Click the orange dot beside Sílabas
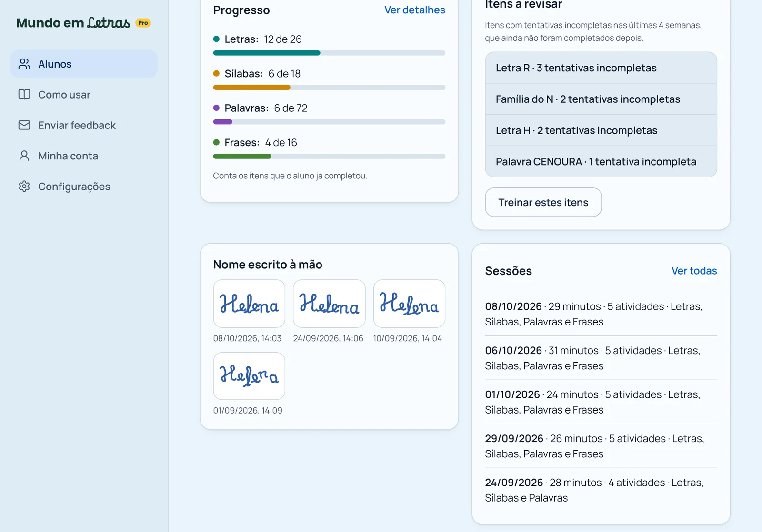 pos(216,73)
